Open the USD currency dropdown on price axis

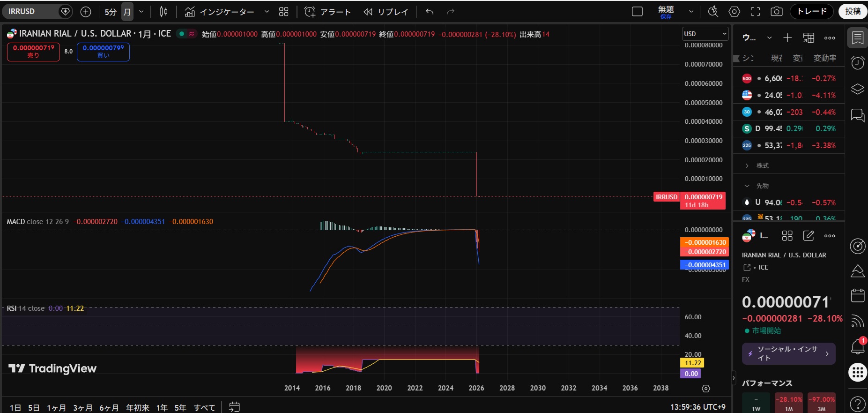tap(705, 34)
